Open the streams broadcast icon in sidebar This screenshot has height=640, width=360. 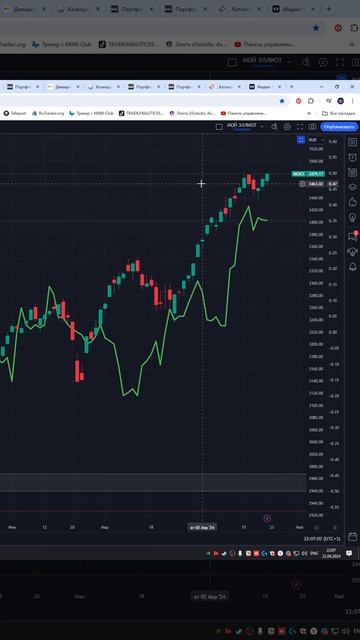[352, 251]
